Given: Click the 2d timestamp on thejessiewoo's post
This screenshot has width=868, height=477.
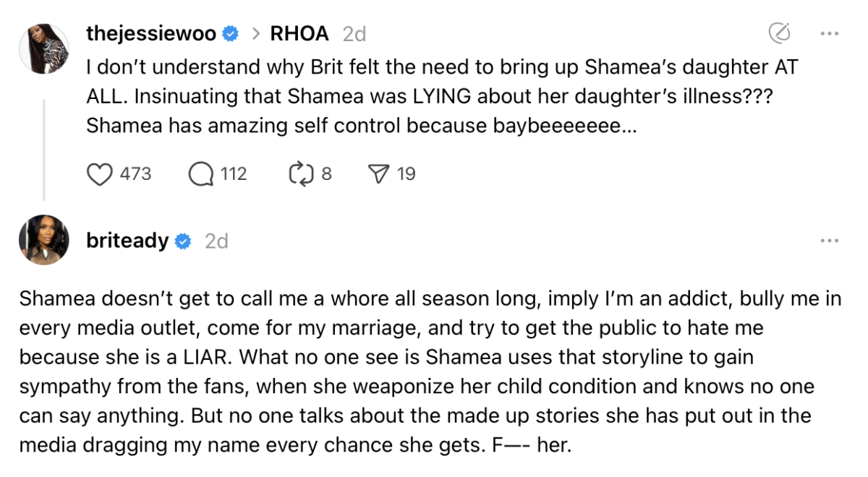Looking at the screenshot, I should (x=354, y=33).
